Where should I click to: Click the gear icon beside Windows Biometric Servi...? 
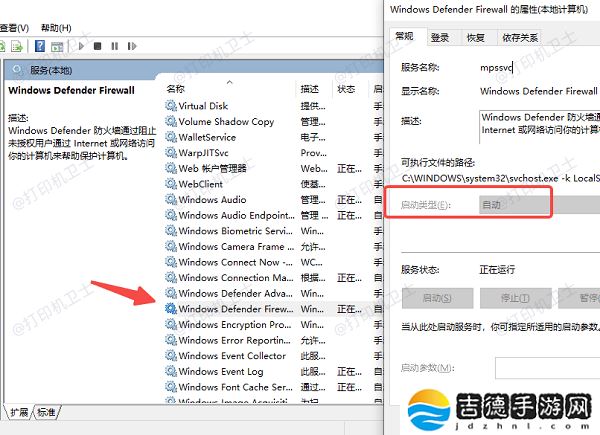coord(171,231)
